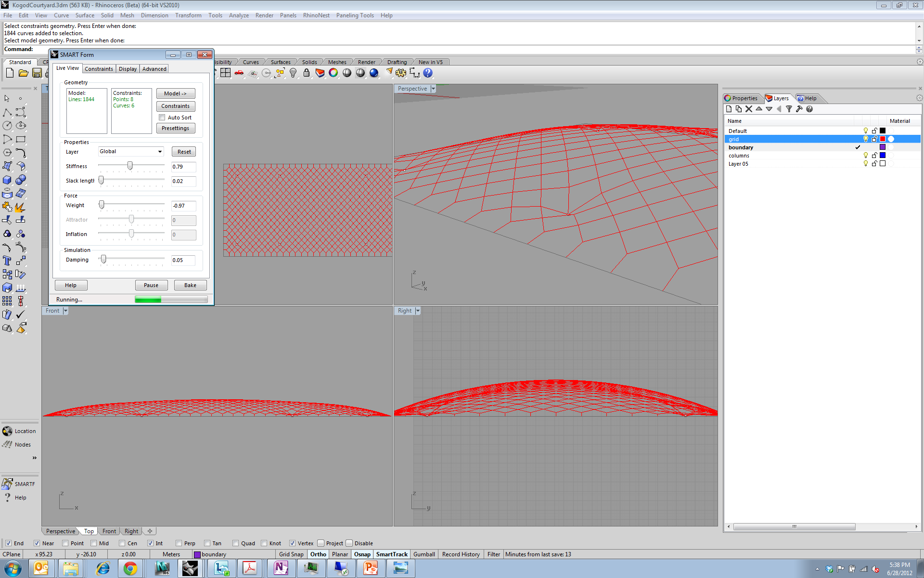This screenshot has height=578, width=924.
Task: Open the Front viewport menu arrow
Action: coord(65,311)
